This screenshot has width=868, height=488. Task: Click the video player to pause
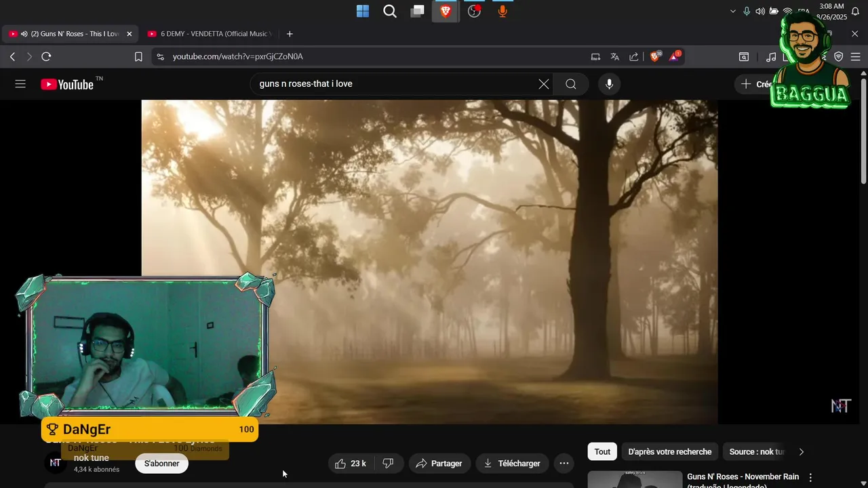[429, 262]
